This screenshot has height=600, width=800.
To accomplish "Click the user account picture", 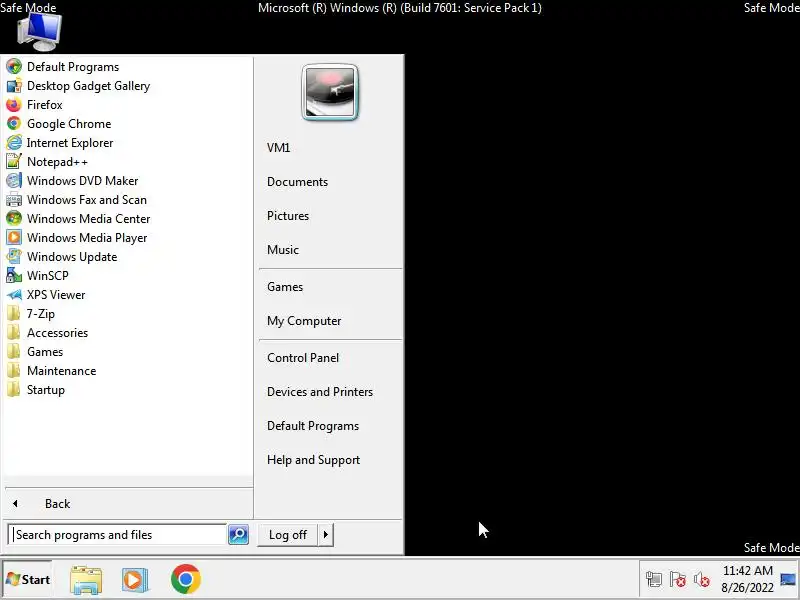I will pos(330,92).
